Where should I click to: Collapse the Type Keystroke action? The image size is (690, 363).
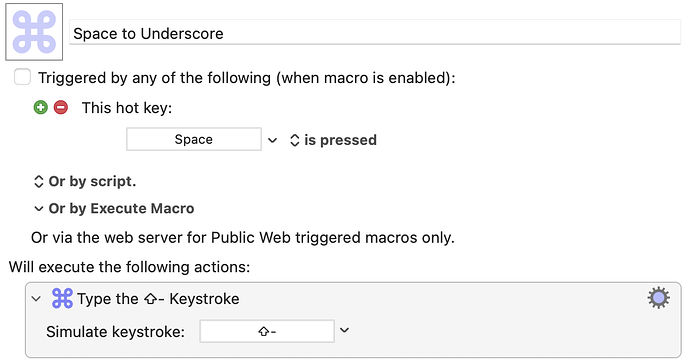tap(36, 299)
